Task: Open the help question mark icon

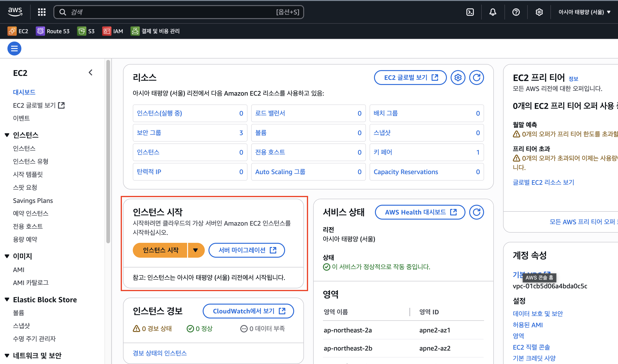Action: [516, 12]
